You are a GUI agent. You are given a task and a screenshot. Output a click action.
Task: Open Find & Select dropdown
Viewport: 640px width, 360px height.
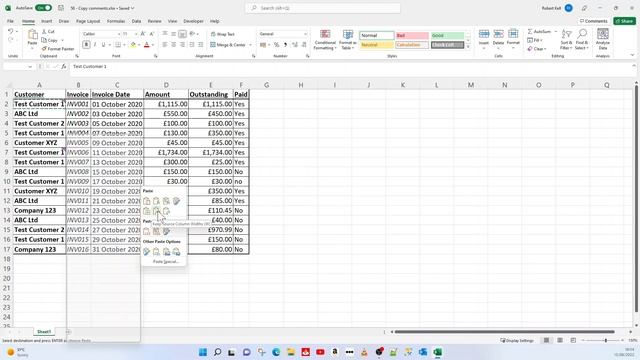coord(582,40)
